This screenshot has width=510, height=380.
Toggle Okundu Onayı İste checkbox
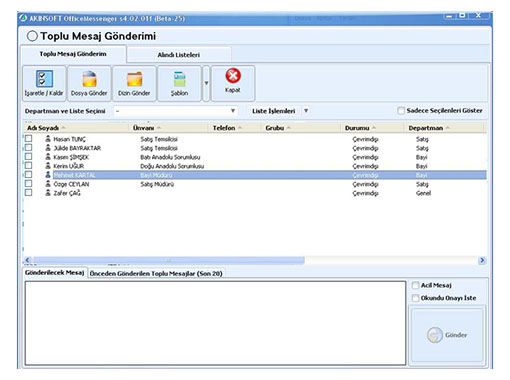(x=415, y=298)
